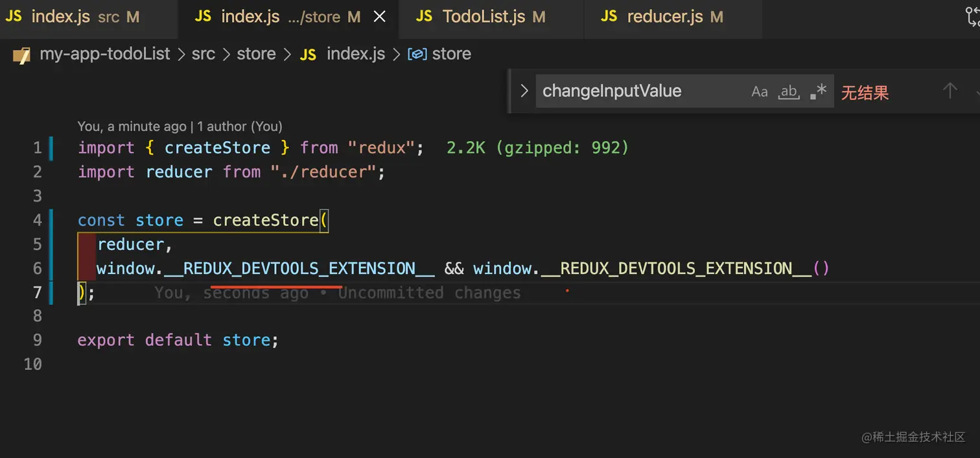Expand the find widget's replace row
Viewport: 980px width, 458px height.
tap(524, 91)
